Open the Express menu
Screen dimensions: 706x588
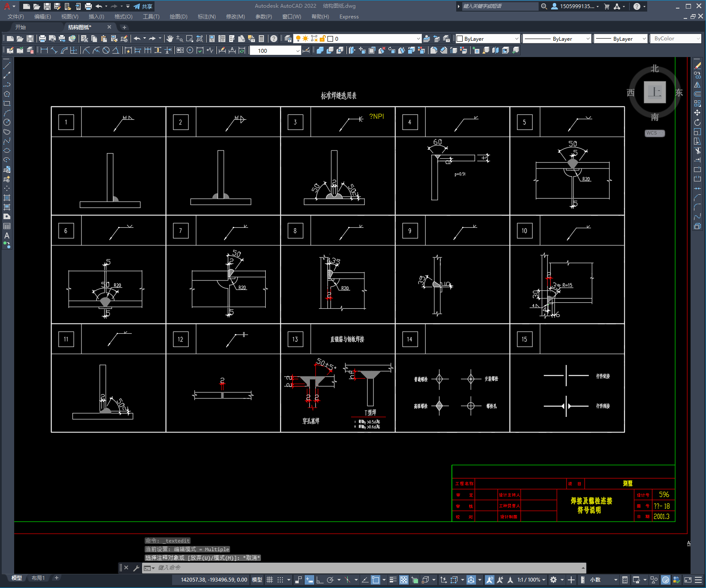coord(349,17)
